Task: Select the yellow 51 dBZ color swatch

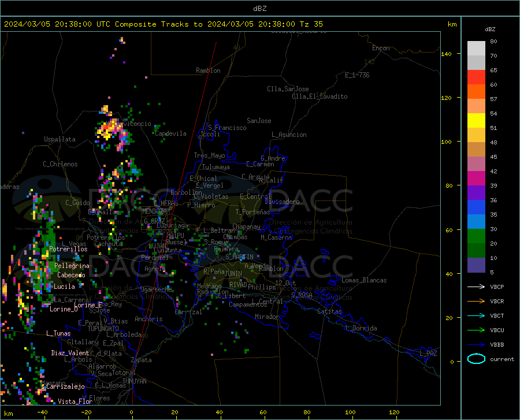Action: click(x=476, y=121)
